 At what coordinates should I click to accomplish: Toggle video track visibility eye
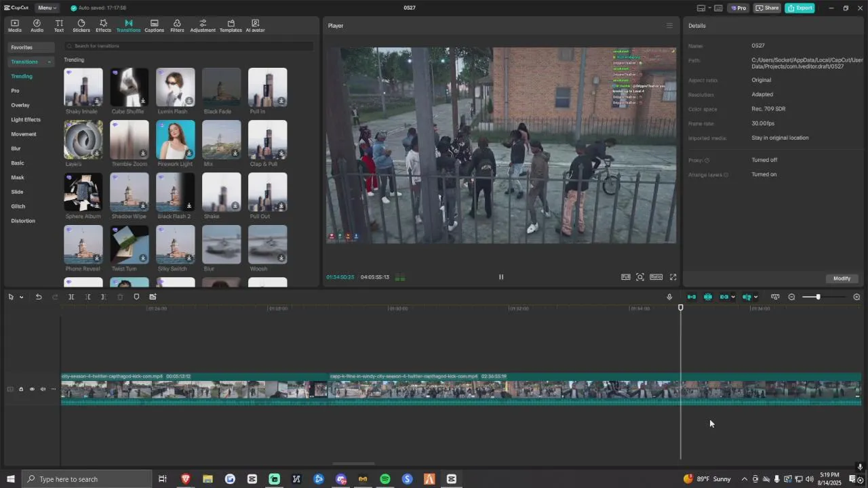click(x=32, y=389)
